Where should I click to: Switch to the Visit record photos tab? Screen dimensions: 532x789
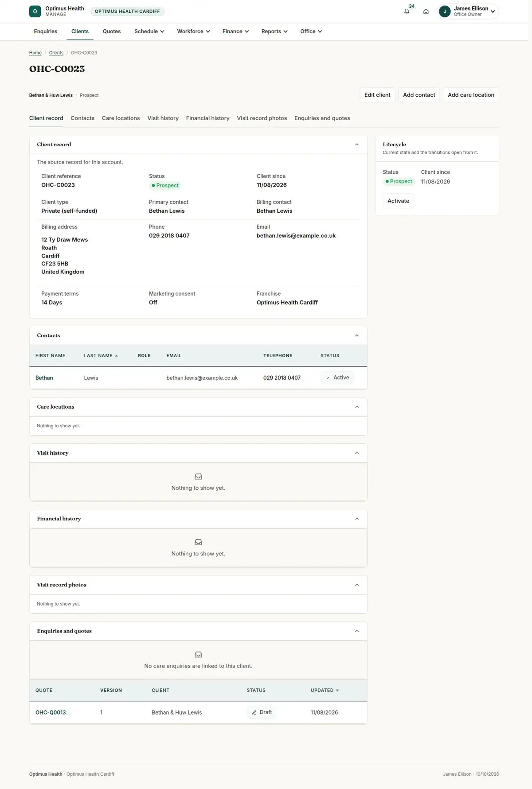(262, 118)
